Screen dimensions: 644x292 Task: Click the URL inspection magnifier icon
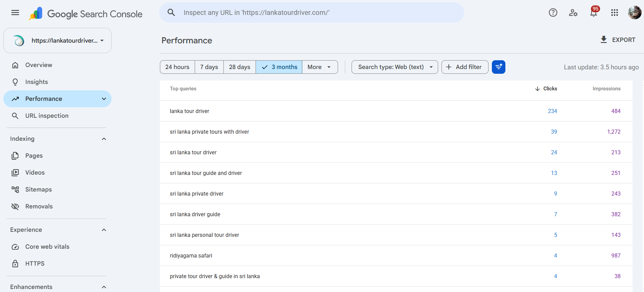pyautogui.click(x=15, y=116)
